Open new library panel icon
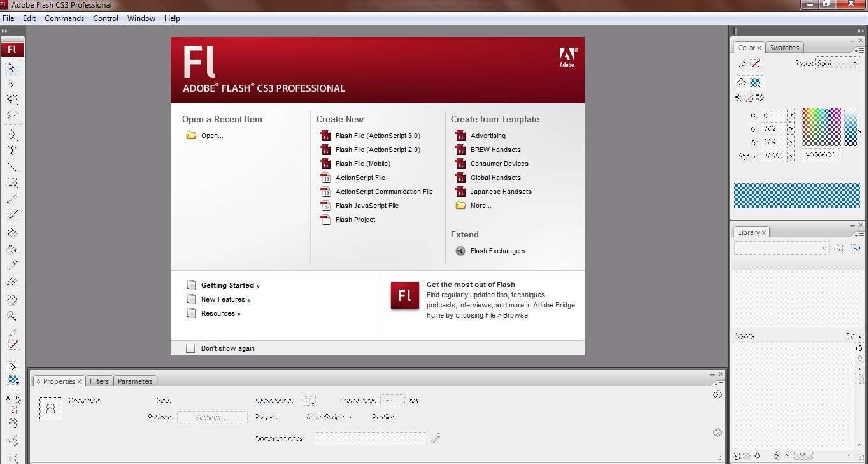 tap(855, 248)
